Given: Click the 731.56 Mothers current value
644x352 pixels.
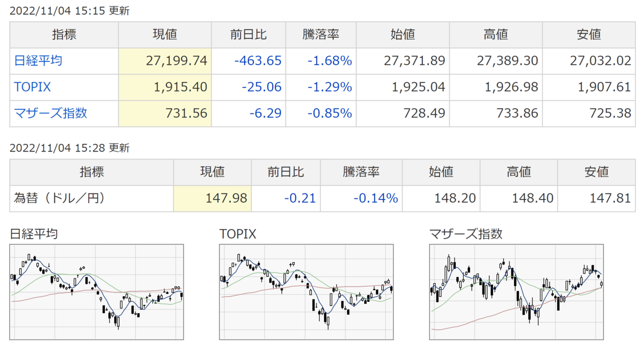Looking at the screenshot, I should point(187,113).
